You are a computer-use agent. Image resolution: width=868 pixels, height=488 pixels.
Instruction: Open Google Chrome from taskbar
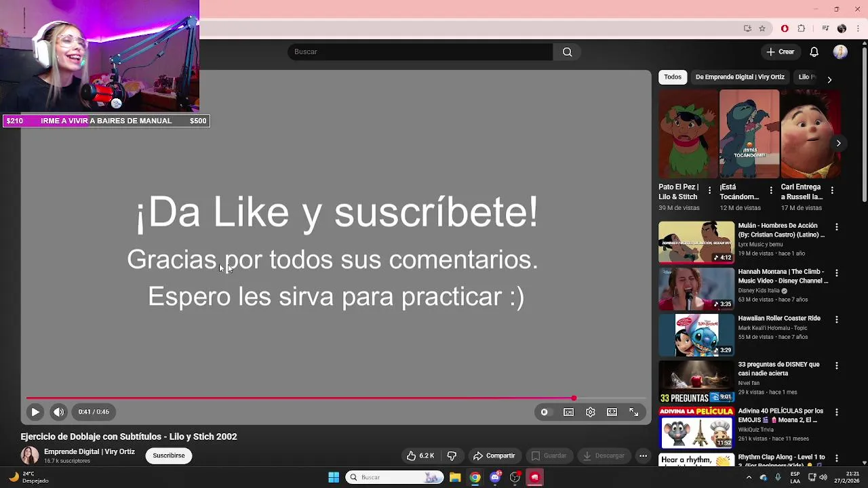(x=475, y=477)
